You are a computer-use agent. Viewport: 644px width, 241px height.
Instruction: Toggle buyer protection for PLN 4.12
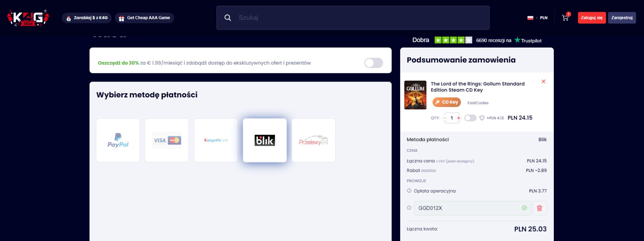coord(470,118)
